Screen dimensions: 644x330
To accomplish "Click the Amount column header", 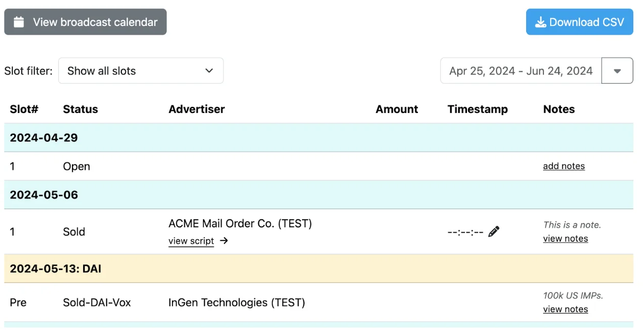I will pos(397,109).
